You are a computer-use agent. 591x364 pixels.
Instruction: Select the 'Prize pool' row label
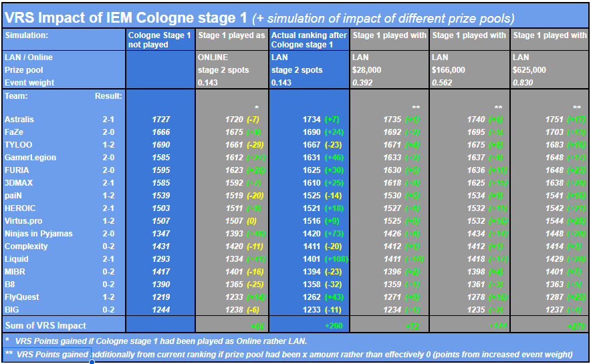pos(24,70)
